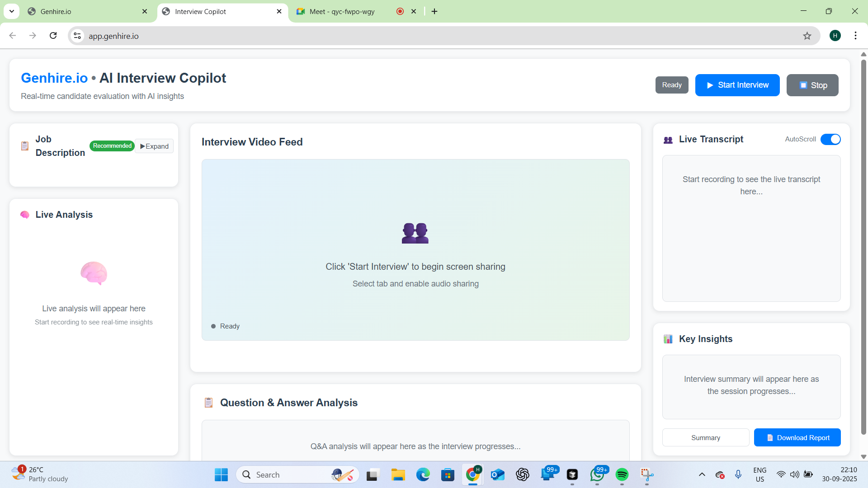
Task: Click inside the browser address bar
Action: (x=271, y=36)
